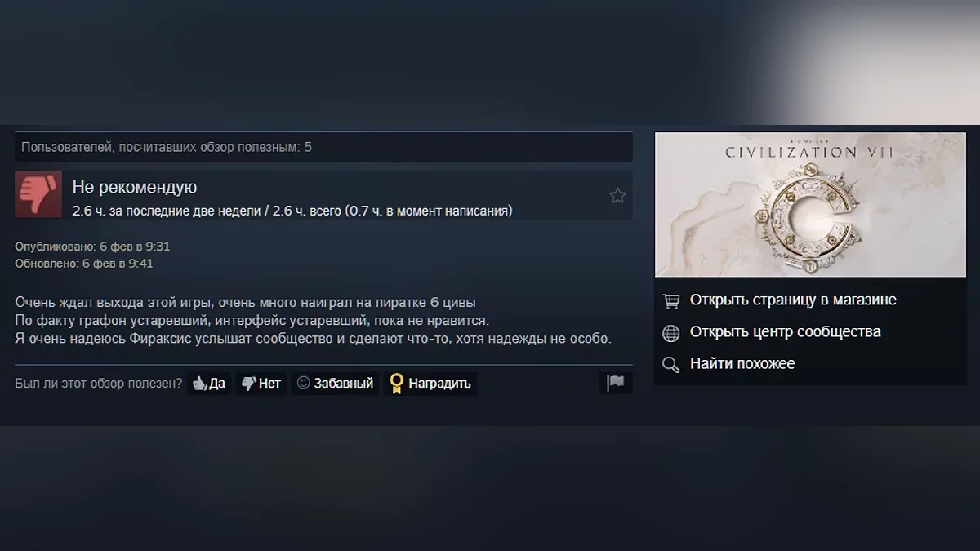The image size is (980, 551).
Task: Open the Открыть страницу в магазине link
Action: click(x=793, y=300)
